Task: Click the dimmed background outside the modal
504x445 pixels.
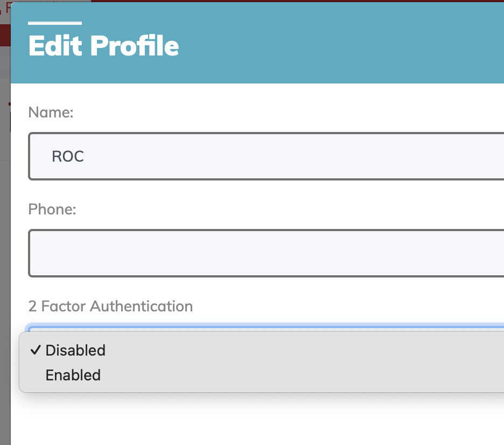Action: pos(5,215)
